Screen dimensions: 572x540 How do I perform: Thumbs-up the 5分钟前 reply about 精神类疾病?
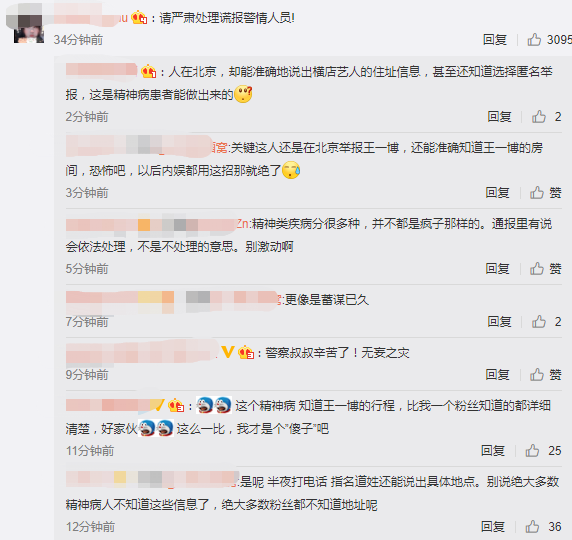537,269
